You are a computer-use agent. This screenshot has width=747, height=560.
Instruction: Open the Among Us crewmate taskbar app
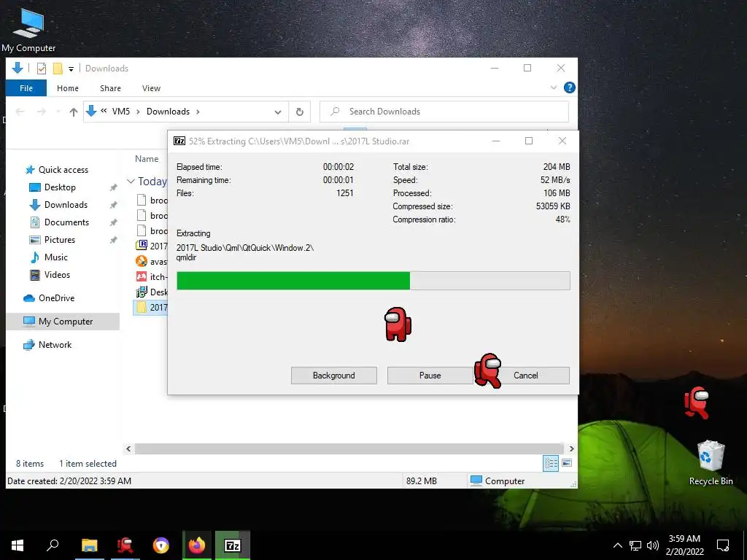125,545
